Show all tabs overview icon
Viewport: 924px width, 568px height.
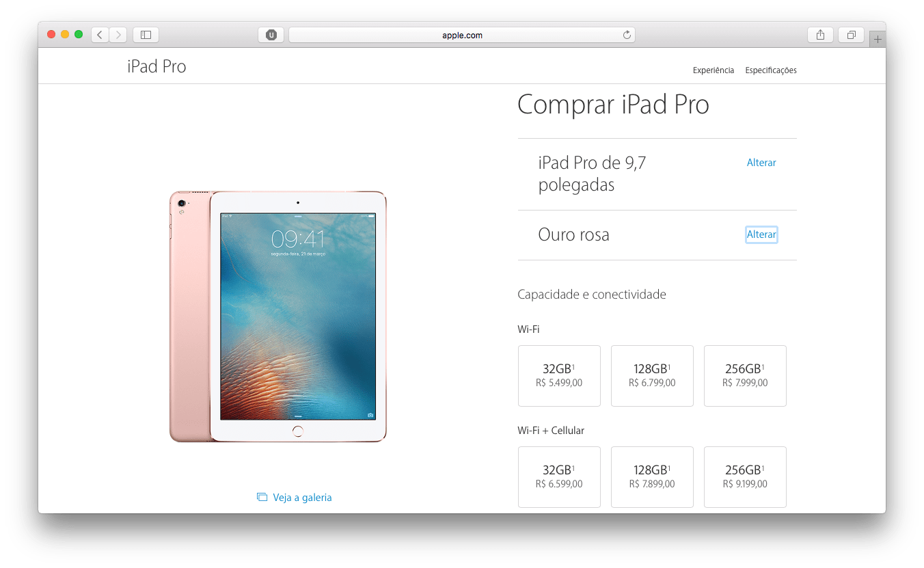click(852, 35)
